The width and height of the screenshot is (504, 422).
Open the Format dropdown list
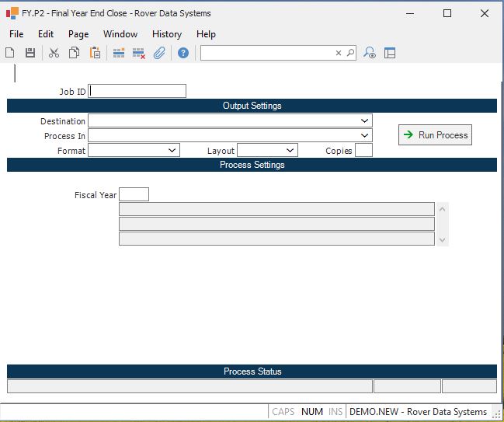[172, 151]
